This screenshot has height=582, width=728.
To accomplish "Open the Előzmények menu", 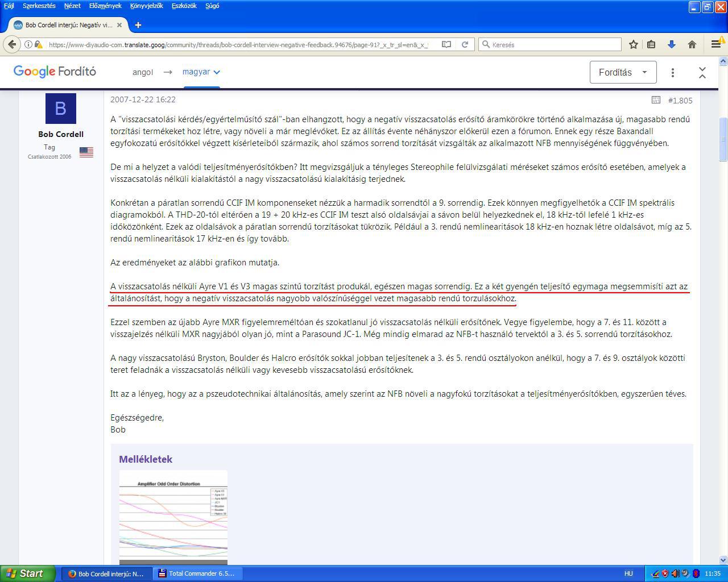I will (x=105, y=6).
